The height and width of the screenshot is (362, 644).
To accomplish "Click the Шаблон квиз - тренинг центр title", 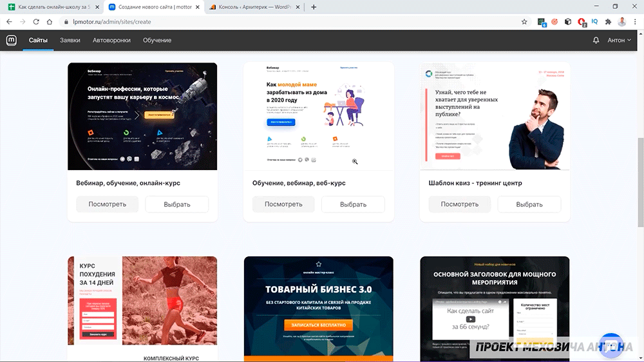I will [475, 183].
